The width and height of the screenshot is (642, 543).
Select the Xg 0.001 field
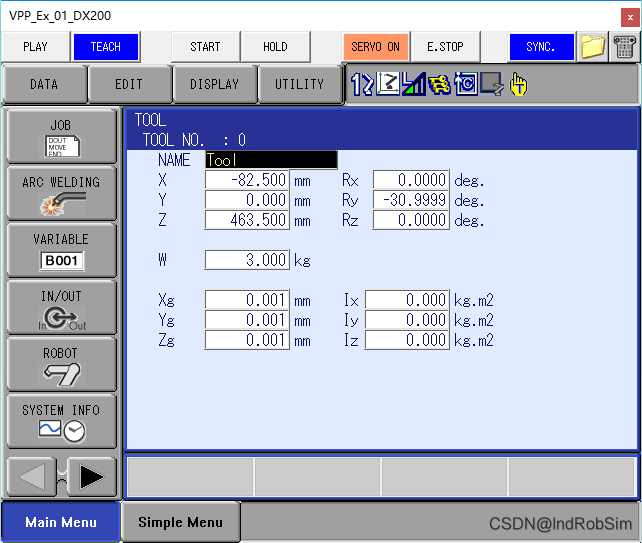[x=247, y=300]
